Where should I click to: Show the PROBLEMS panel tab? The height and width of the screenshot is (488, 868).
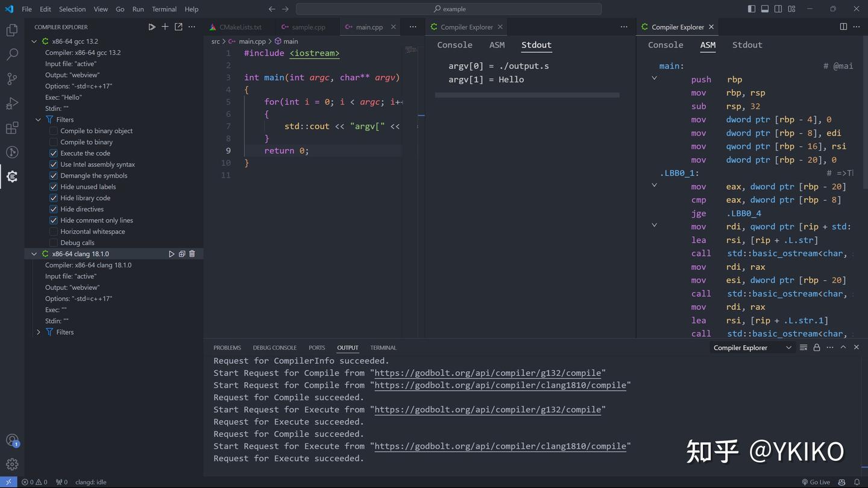(x=227, y=348)
